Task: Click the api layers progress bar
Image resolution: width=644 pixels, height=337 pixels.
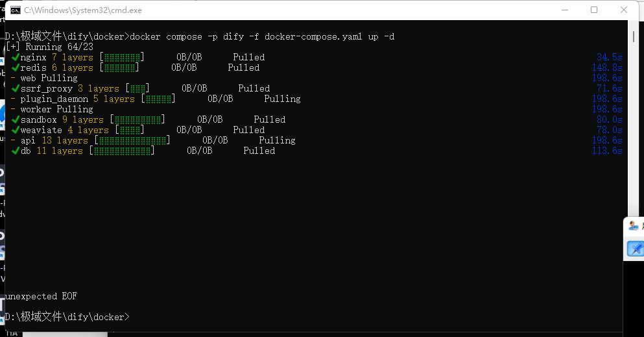Action: tap(132, 140)
